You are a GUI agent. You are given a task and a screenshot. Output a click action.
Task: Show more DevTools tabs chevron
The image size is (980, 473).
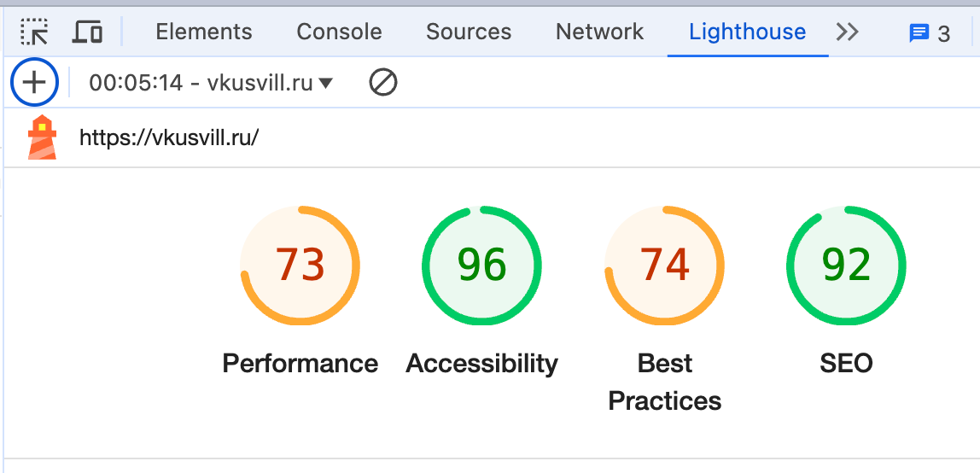click(x=848, y=32)
